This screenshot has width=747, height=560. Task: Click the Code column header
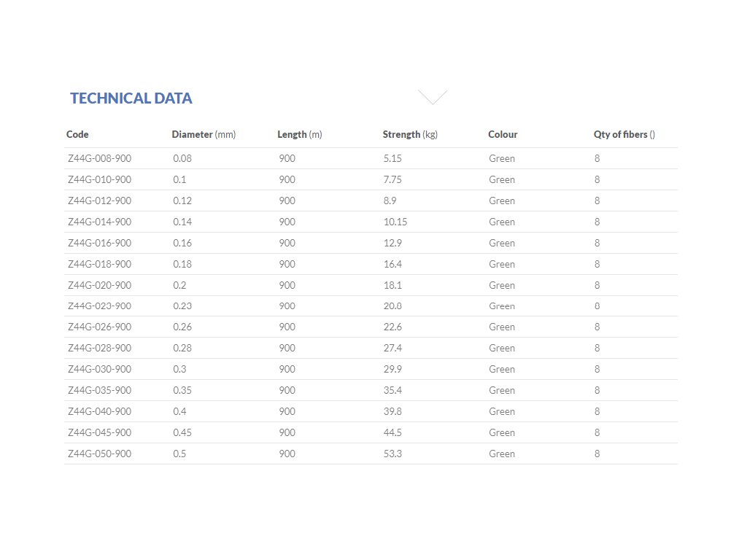77,134
